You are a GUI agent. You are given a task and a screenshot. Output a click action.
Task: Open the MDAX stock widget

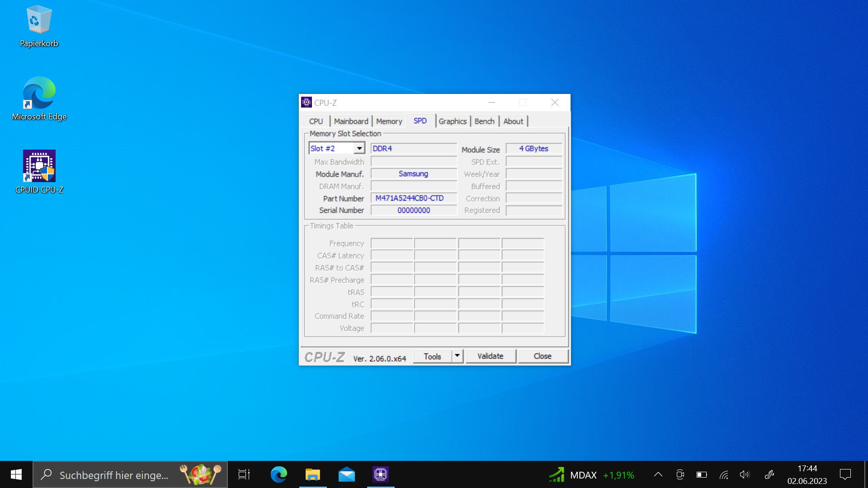(591, 475)
